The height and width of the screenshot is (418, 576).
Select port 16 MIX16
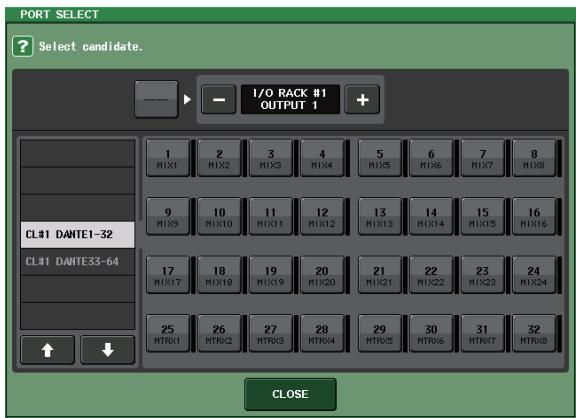click(x=534, y=217)
